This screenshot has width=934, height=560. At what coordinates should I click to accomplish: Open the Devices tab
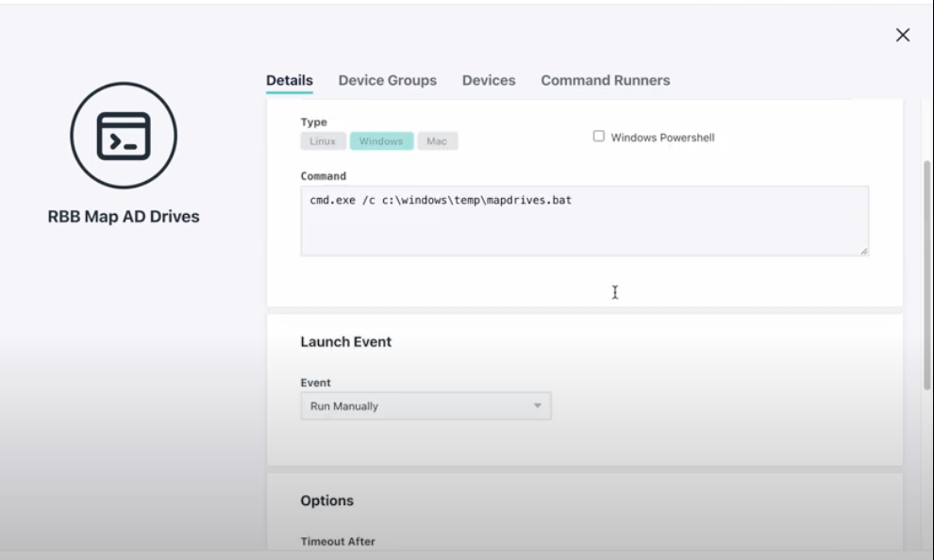click(489, 80)
